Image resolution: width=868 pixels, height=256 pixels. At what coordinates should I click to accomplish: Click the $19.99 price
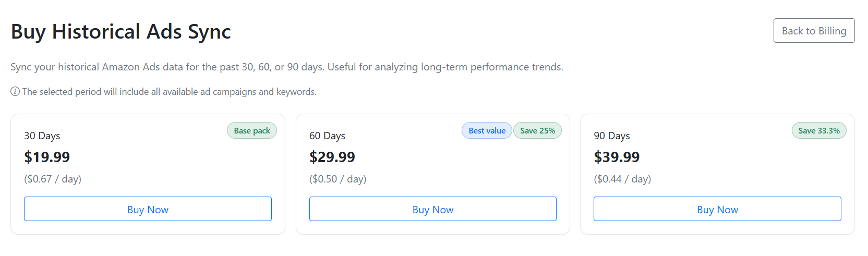point(47,157)
